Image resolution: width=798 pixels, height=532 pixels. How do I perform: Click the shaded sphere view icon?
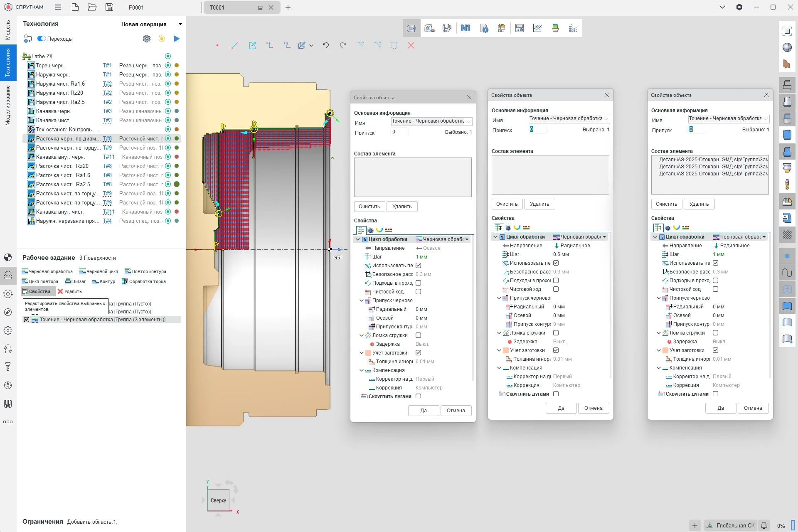[787, 47]
